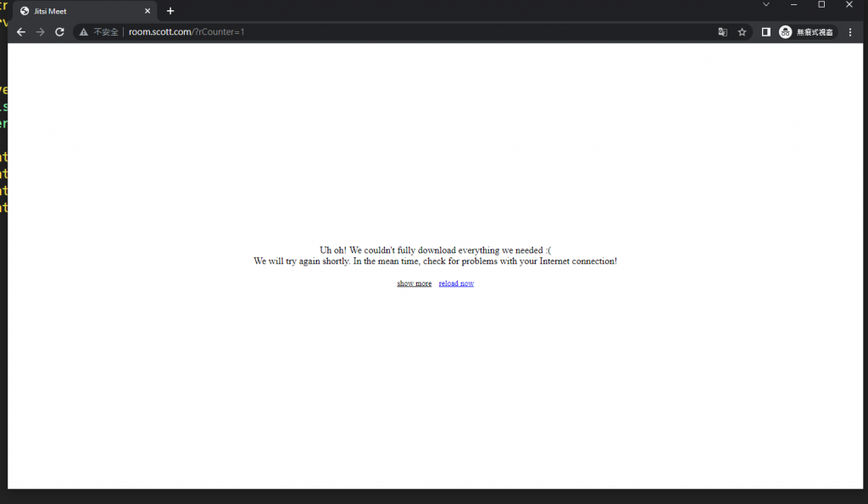The width and height of the screenshot is (868, 504).
Task: Click the show more link
Action: 414,283
